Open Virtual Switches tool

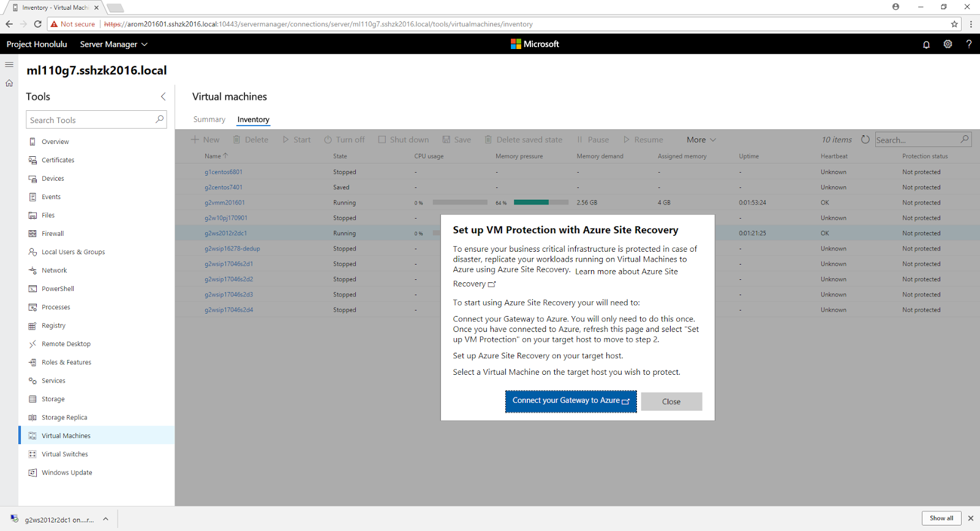pyautogui.click(x=64, y=454)
